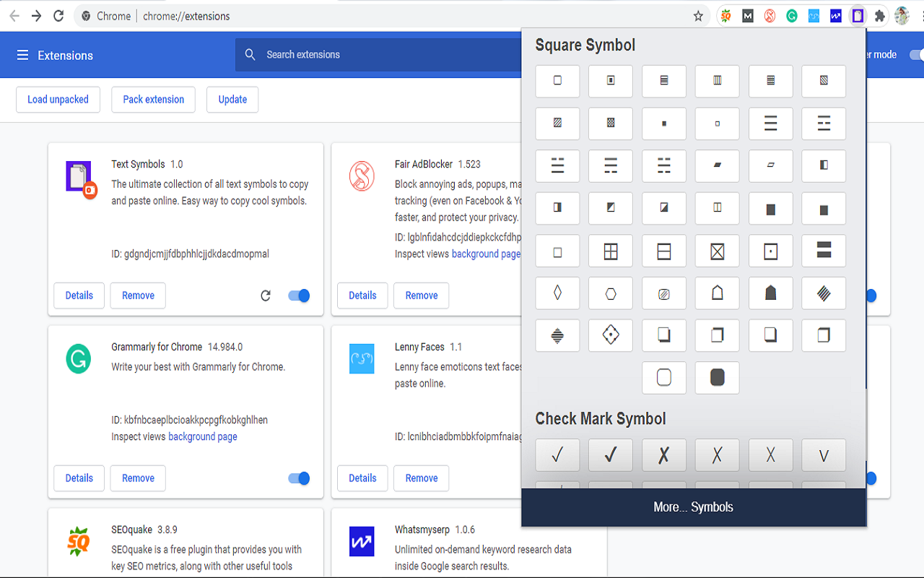
Task: Copy the square divided by a vertical line
Action: (x=718, y=208)
